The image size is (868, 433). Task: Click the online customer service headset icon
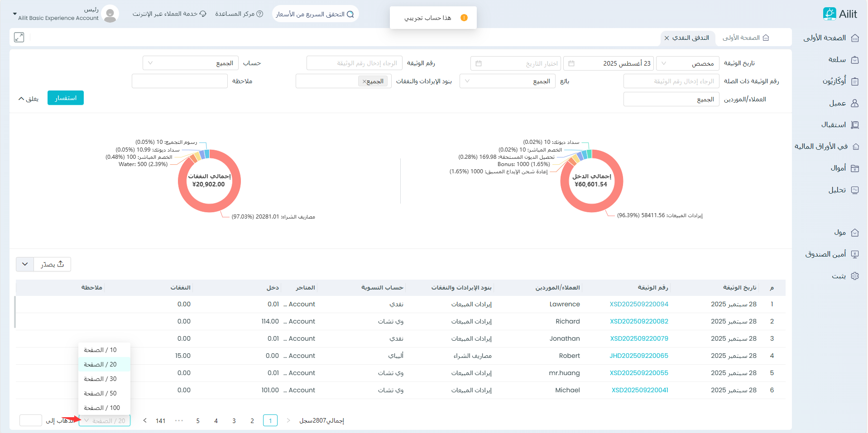203,14
